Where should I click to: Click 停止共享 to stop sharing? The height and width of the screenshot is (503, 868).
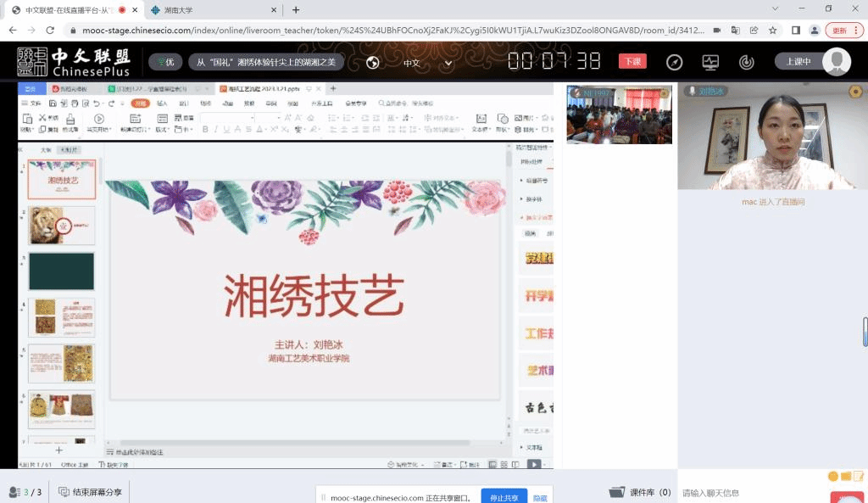click(x=504, y=498)
